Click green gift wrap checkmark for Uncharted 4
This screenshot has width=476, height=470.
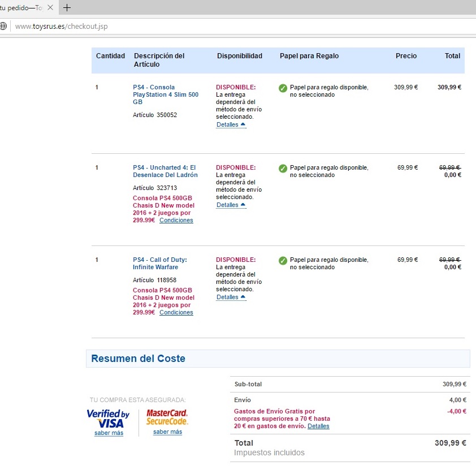283,169
